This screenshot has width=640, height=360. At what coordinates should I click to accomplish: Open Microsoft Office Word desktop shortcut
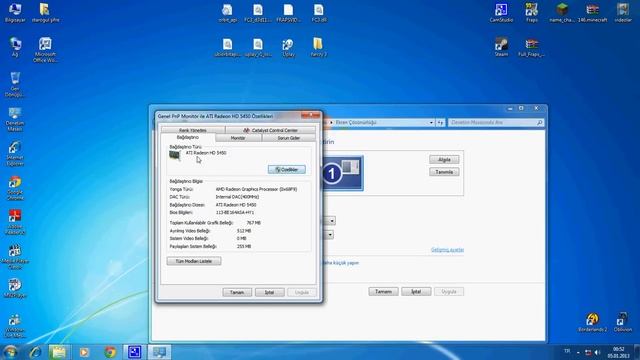pyautogui.click(x=45, y=50)
